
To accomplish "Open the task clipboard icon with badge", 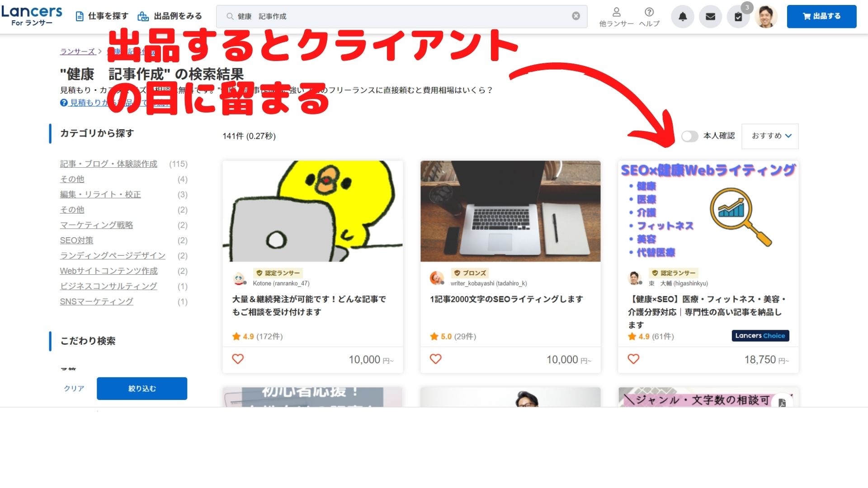I will [x=738, y=17].
